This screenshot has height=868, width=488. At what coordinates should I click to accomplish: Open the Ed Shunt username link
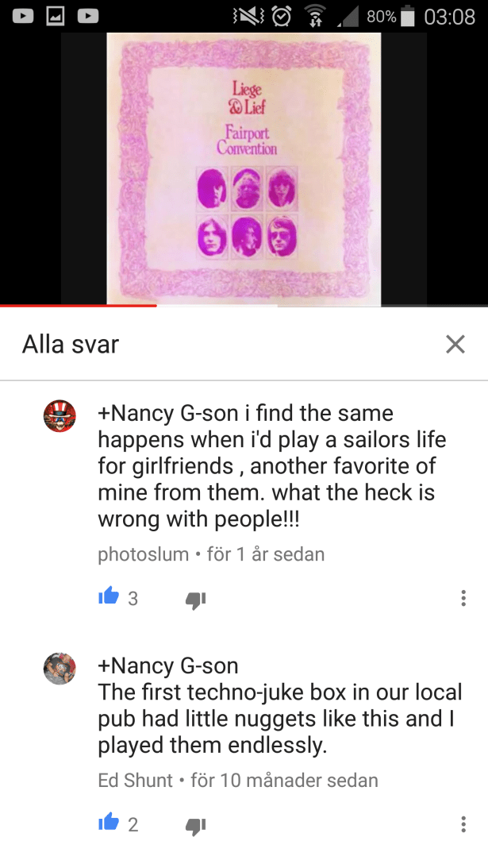(x=136, y=781)
